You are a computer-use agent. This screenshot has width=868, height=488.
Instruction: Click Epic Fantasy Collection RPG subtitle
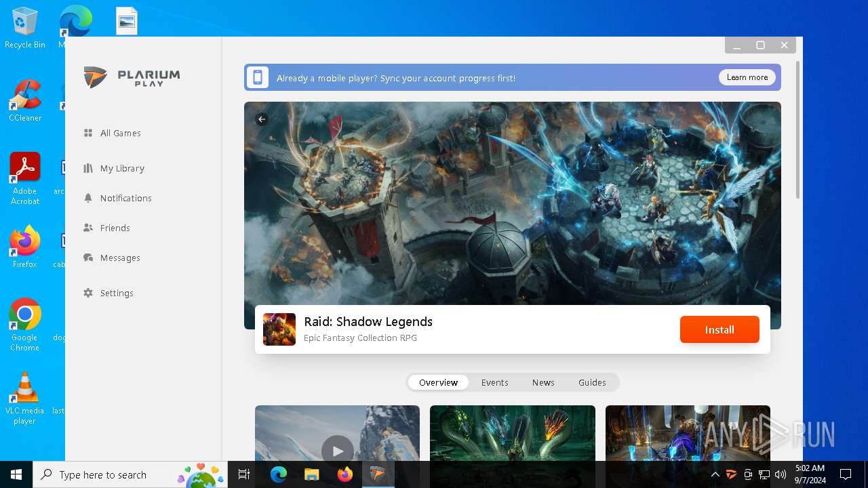click(360, 338)
